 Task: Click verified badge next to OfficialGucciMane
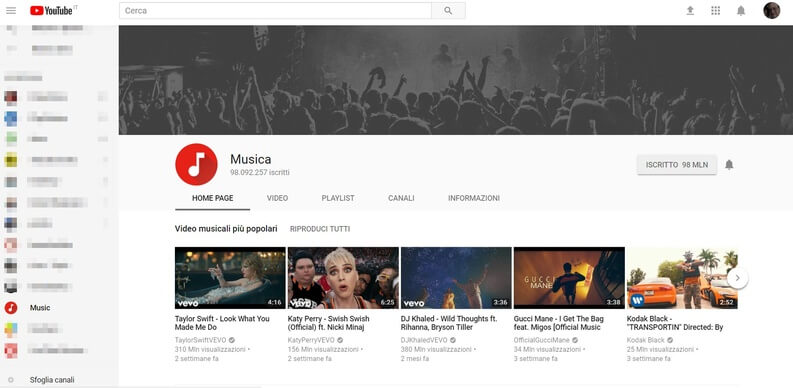(x=576, y=340)
